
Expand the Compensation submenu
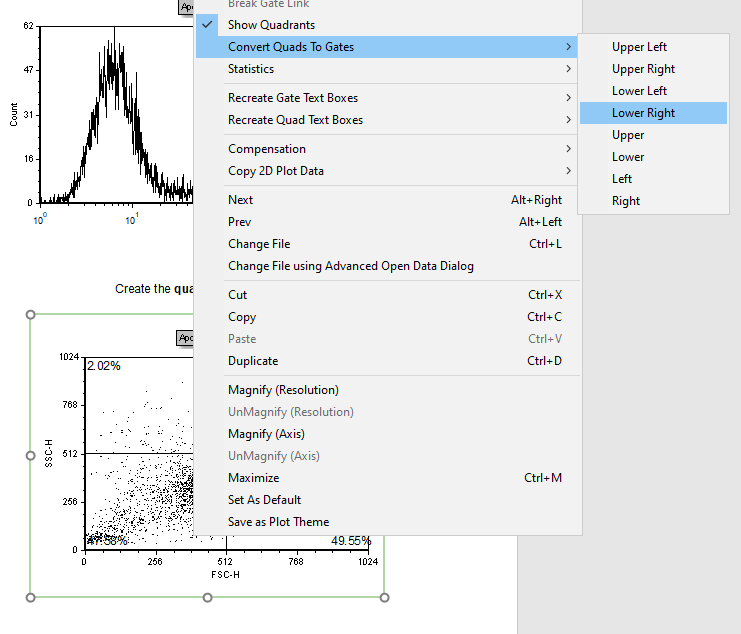[387, 149]
